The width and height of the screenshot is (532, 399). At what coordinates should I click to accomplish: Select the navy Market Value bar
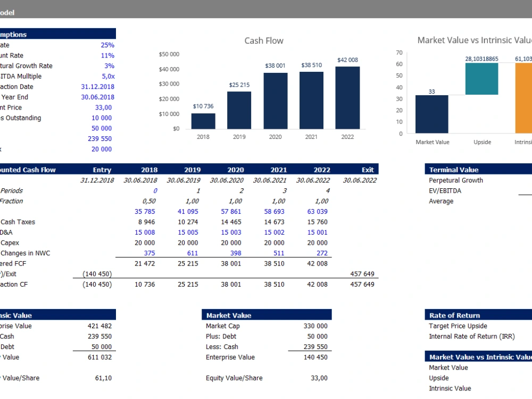tap(431, 114)
